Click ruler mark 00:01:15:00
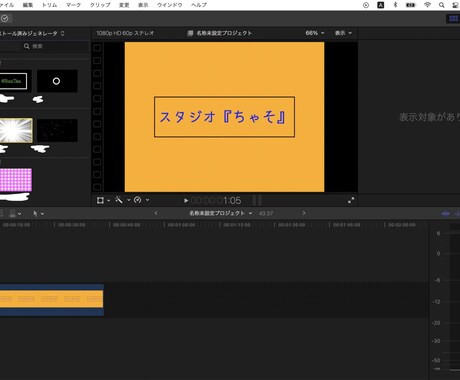 click(x=237, y=225)
